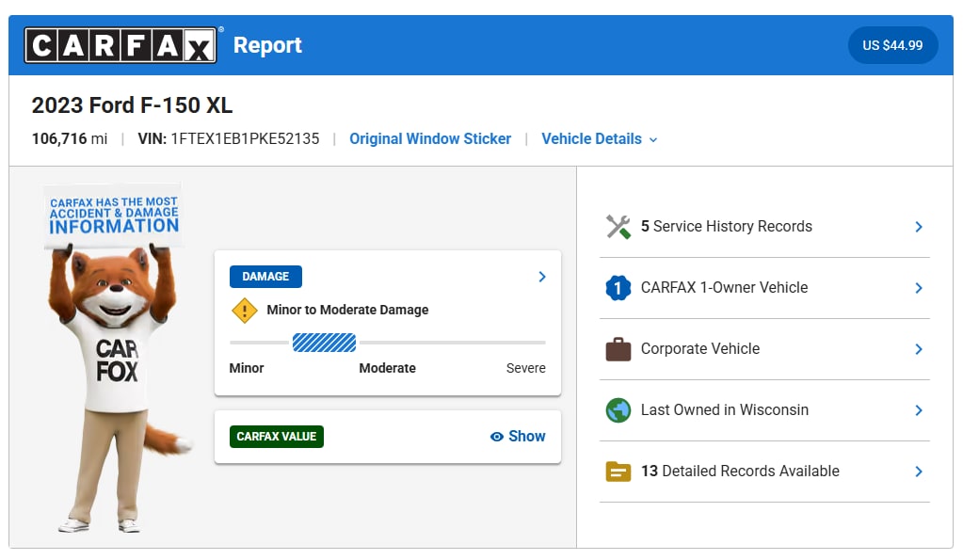Screen dimensions: 963x560
Task: Open damage details via chevron arrow
Action: click(541, 277)
